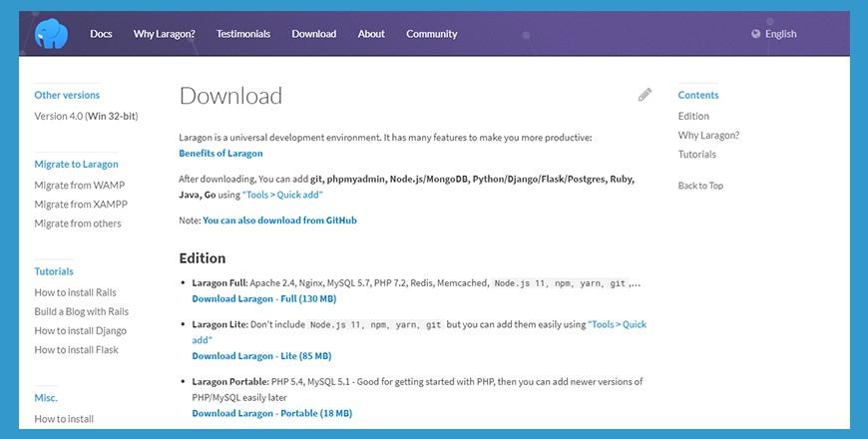868x439 pixels.
Task: Open How to install Django tutorial
Action: click(80, 330)
